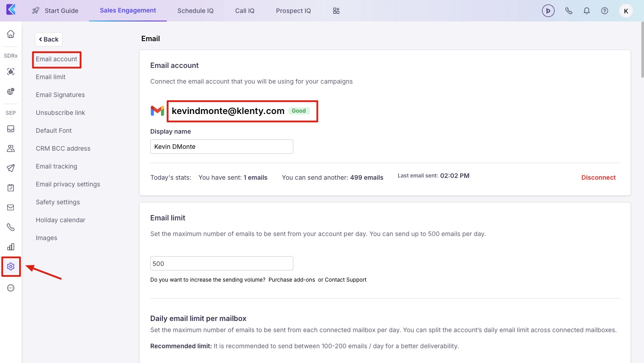Open the notifications bell

587,11
